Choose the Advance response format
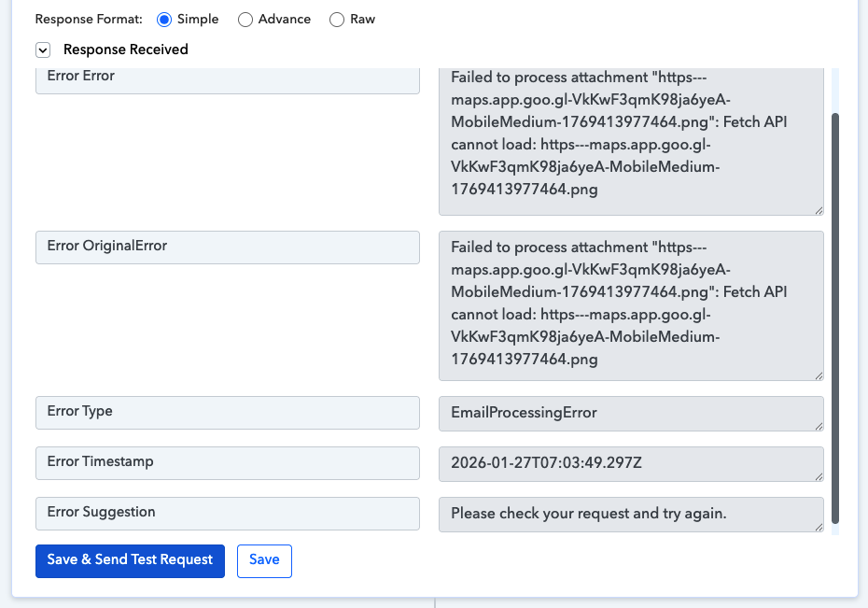The width and height of the screenshot is (868, 608). pyautogui.click(x=245, y=20)
